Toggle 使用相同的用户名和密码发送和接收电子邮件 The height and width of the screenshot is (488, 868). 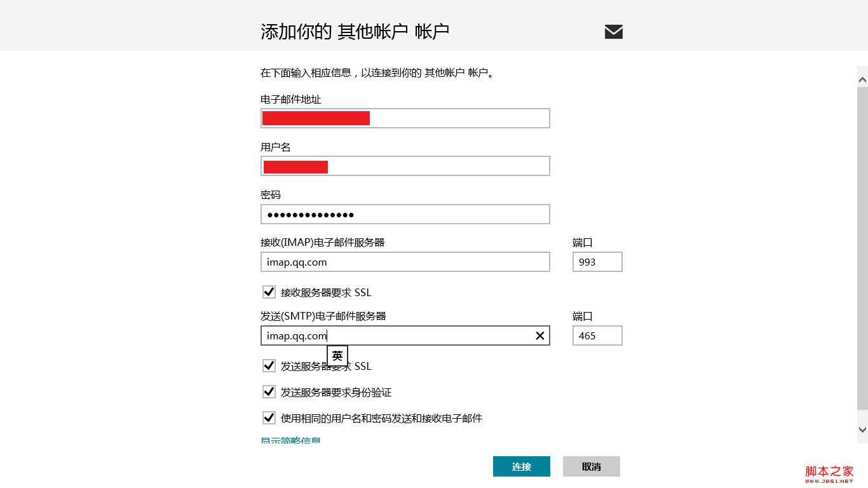[x=268, y=417]
